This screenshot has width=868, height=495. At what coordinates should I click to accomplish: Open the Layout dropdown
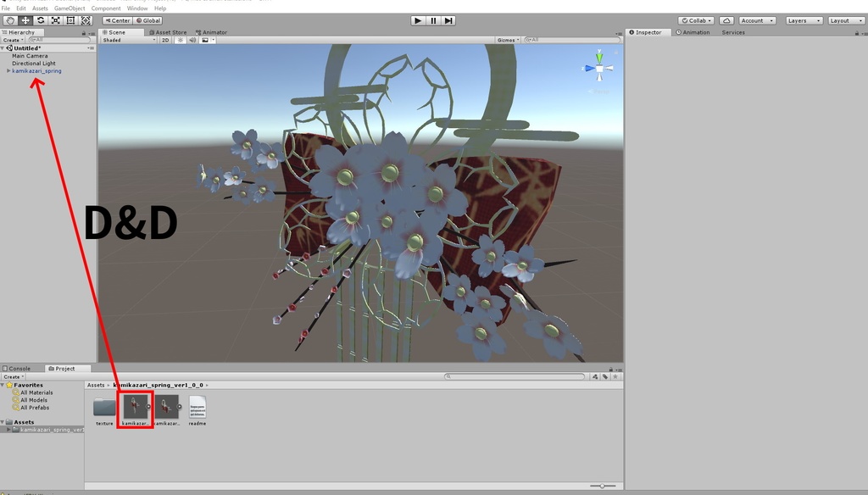click(x=846, y=20)
